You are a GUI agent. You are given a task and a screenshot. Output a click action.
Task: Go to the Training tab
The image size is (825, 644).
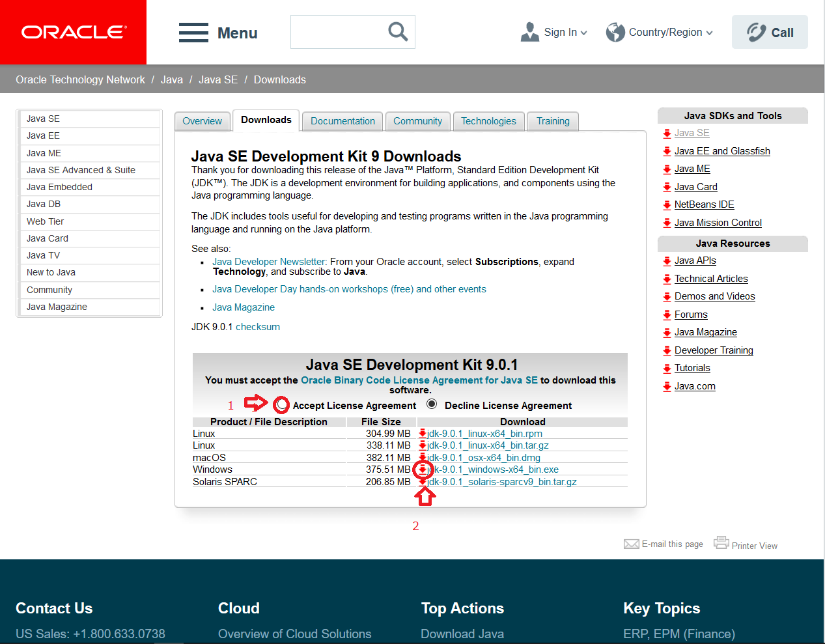pos(553,121)
